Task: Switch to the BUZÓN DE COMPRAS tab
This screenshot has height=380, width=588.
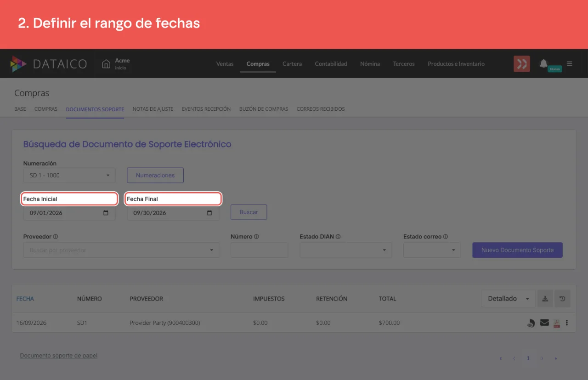Action: pos(264,109)
